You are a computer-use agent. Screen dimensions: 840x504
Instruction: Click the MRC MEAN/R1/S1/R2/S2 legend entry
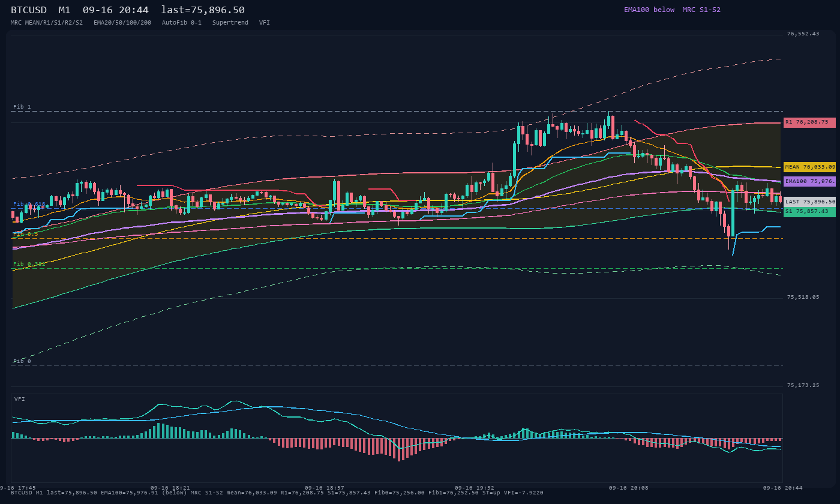coord(47,22)
